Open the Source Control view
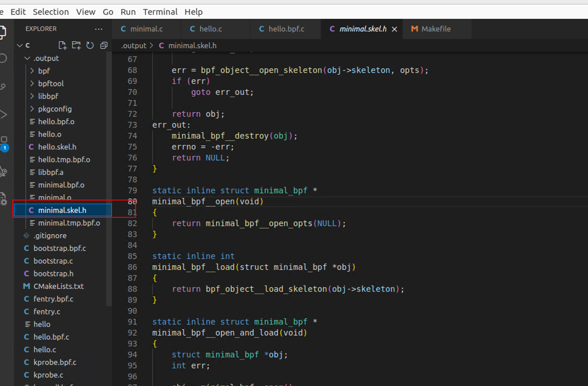 point(3,86)
